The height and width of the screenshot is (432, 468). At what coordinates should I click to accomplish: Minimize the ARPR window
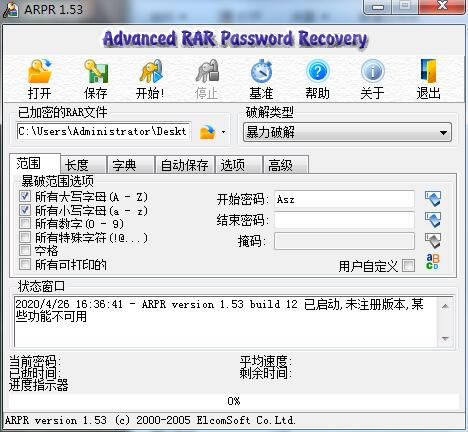378,7
